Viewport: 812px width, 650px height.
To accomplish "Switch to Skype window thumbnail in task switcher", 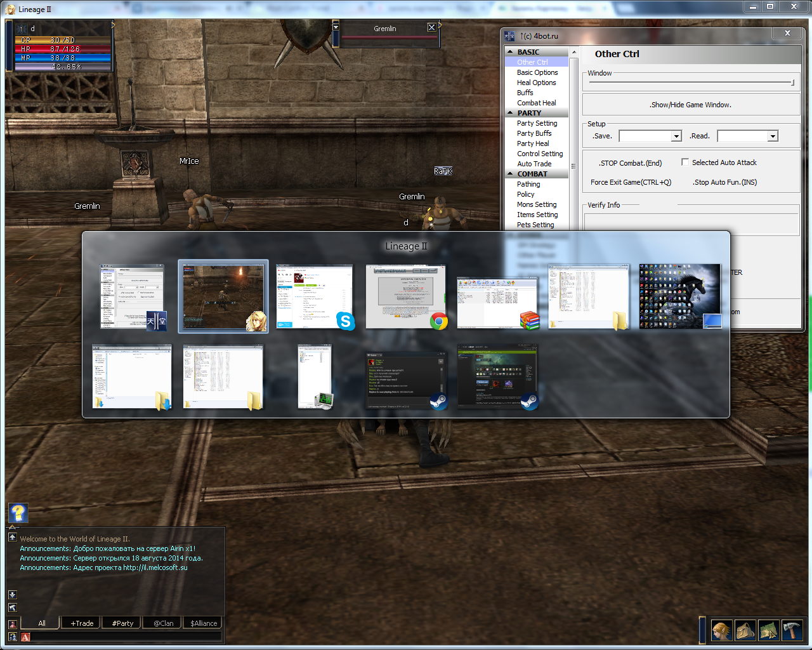I will [x=314, y=296].
